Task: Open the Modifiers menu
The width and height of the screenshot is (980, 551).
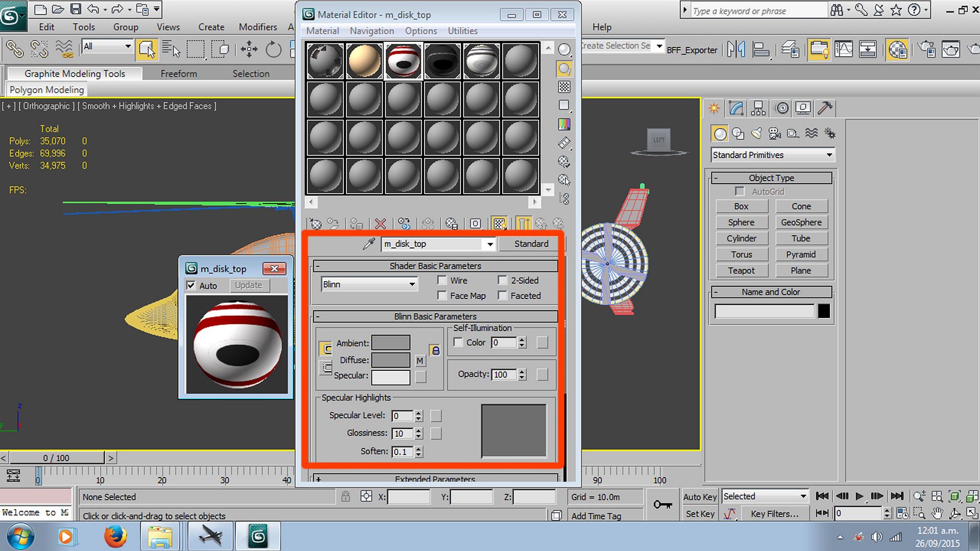Action: coord(258,27)
